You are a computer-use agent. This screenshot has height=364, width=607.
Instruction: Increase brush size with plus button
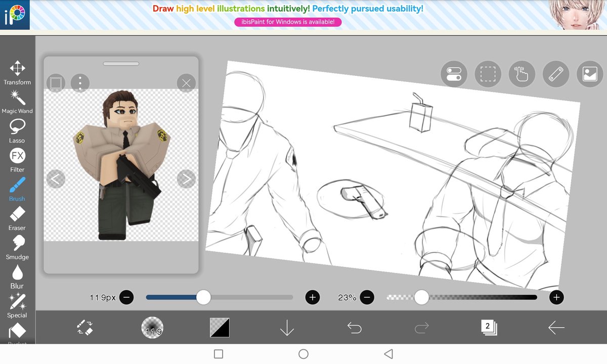(x=313, y=297)
